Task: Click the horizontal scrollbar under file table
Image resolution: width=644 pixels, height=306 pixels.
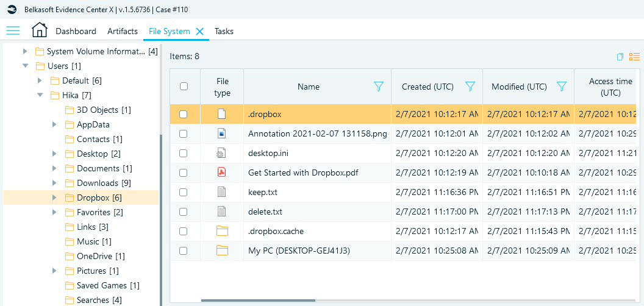Action: coord(258,301)
